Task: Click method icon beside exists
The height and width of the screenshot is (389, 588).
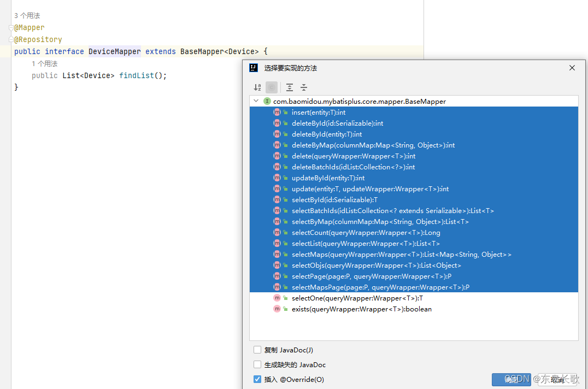Action: tap(277, 309)
